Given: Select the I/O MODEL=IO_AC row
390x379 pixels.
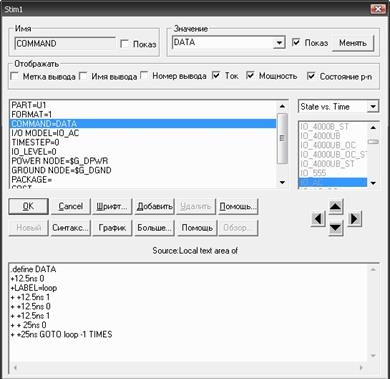Looking at the screenshot, I should point(143,133).
